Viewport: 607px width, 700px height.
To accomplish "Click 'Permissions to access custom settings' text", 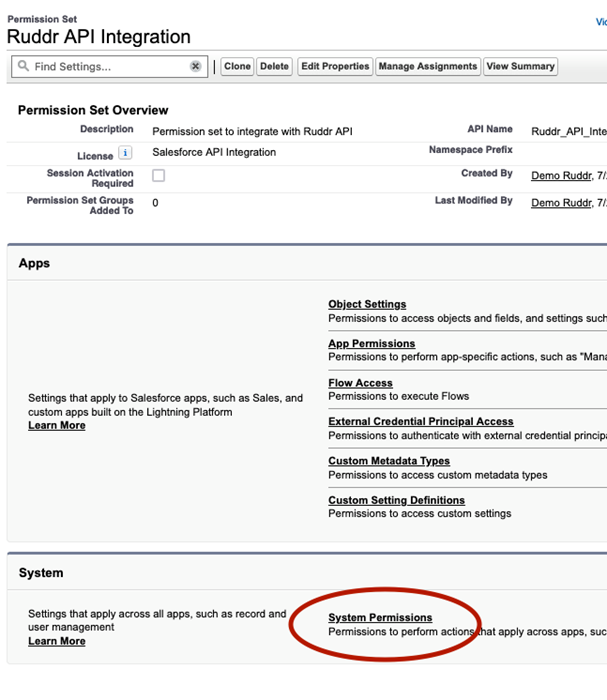I will coord(420,513).
